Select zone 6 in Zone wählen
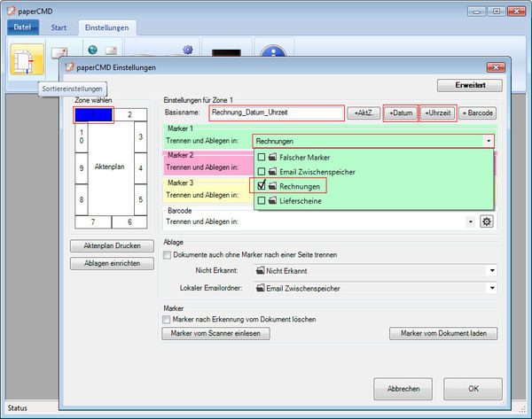 point(129,222)
